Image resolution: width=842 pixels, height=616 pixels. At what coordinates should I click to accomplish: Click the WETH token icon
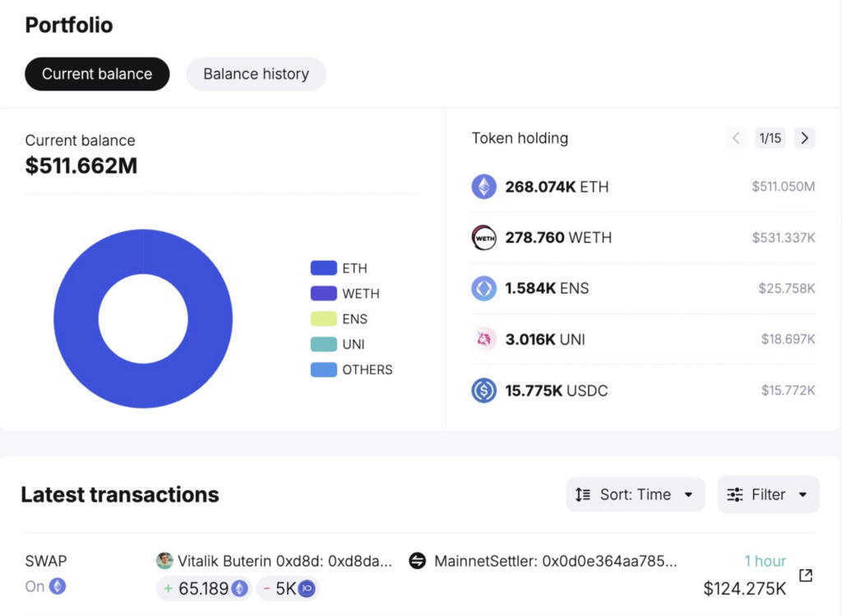483,238
